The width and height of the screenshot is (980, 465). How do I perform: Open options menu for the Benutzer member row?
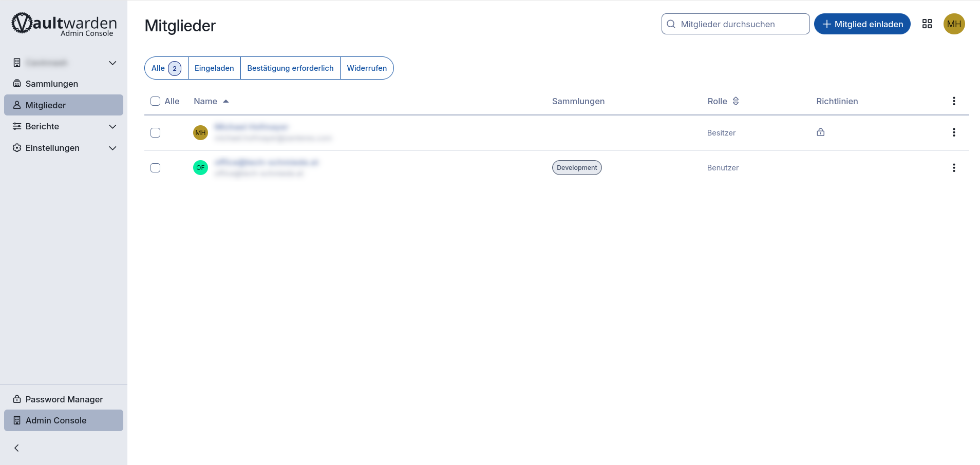click(953, 168)
